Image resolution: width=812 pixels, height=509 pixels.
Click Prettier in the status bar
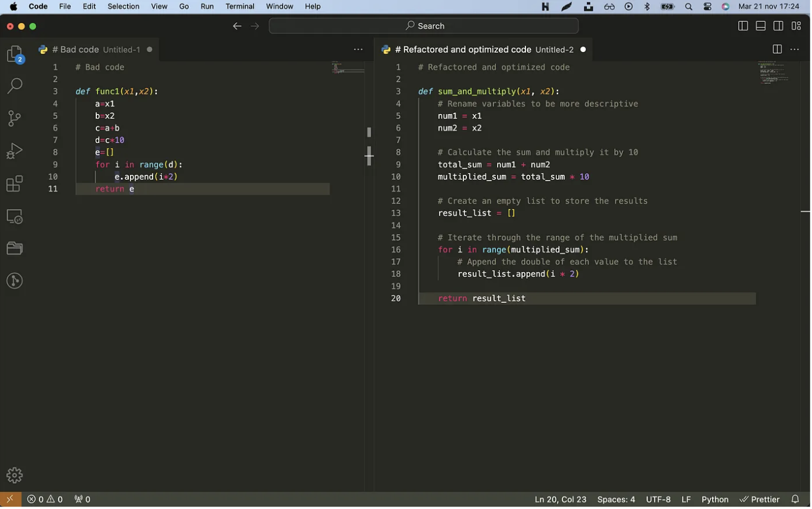click(761, 500)
